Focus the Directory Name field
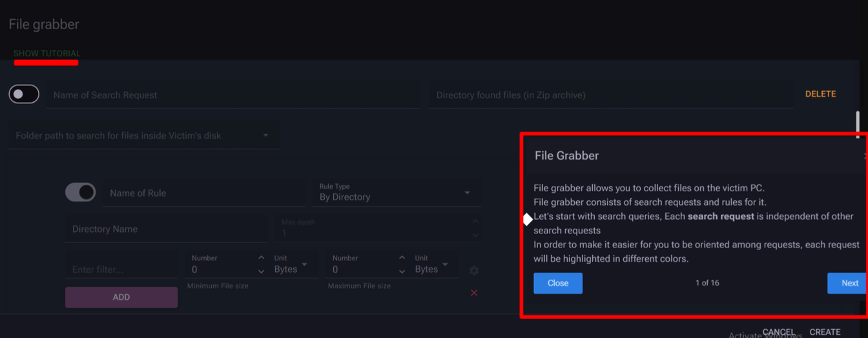The height and width of the screenshot is (338, 868). 167,229
